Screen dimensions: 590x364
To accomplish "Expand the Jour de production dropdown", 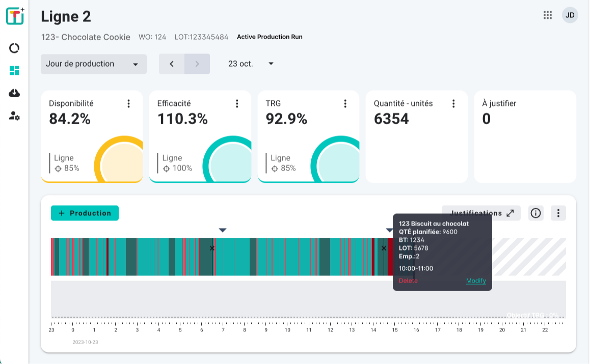I will click(93, 64).
